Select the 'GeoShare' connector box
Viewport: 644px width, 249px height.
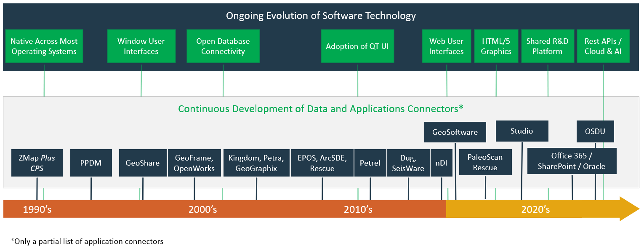click(x=143, y=163)
